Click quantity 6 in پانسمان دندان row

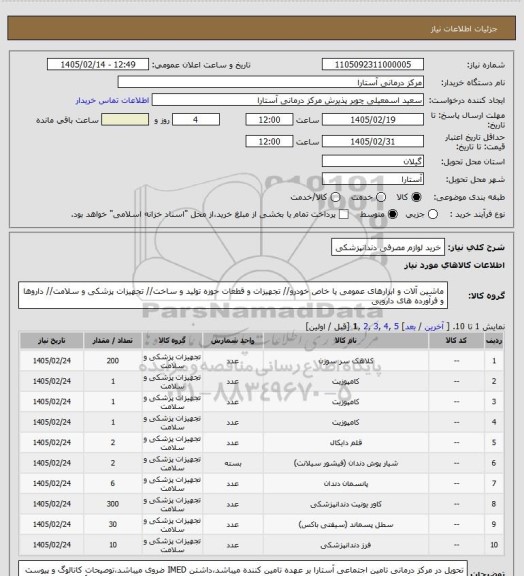(112, 483)
